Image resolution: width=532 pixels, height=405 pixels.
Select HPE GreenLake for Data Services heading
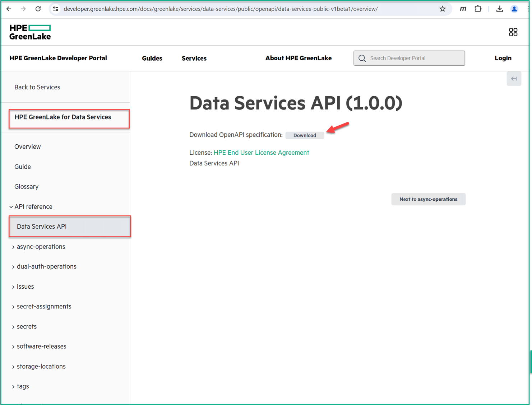[x=63, y=117]
